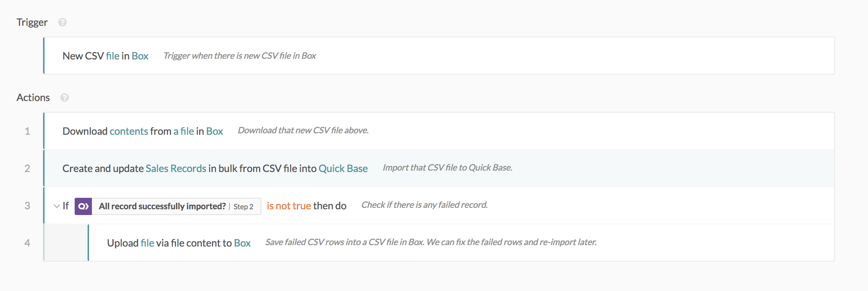Select step number 4 in the Actions list
Viewport: 868px width, 291px height.
[x=27, y=243]
